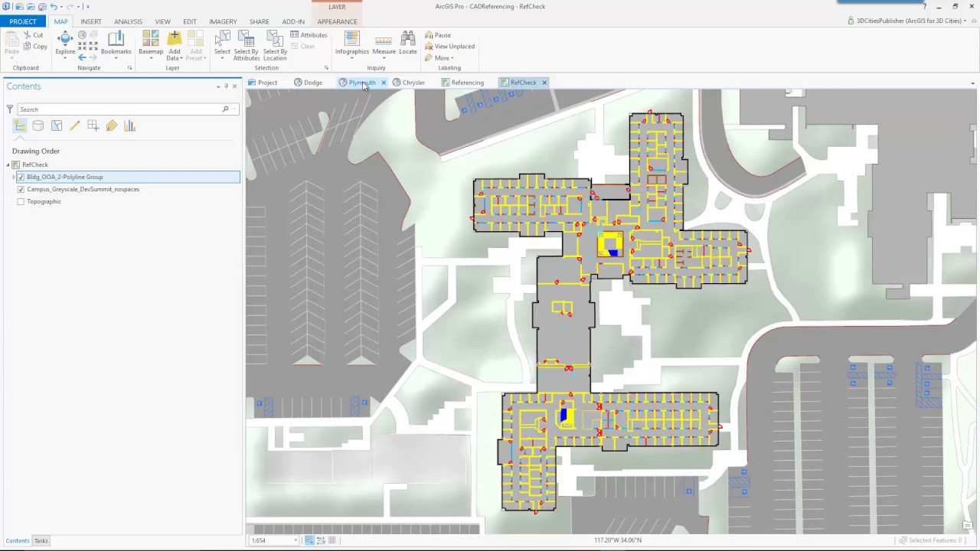Open Select By Location
Screen dimensions: 980x551
(x=275, y=46)
